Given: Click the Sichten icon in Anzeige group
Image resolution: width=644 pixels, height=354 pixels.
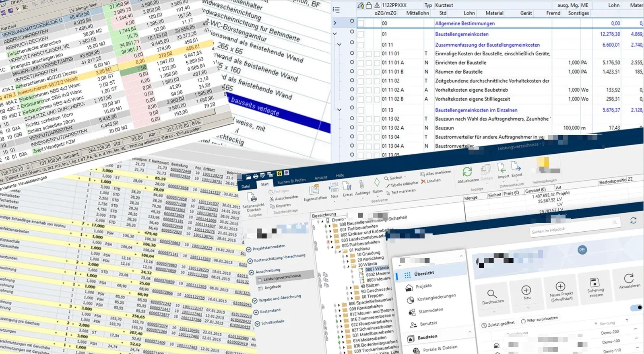Looking at the screenshot, I should [x=486, y=169].
